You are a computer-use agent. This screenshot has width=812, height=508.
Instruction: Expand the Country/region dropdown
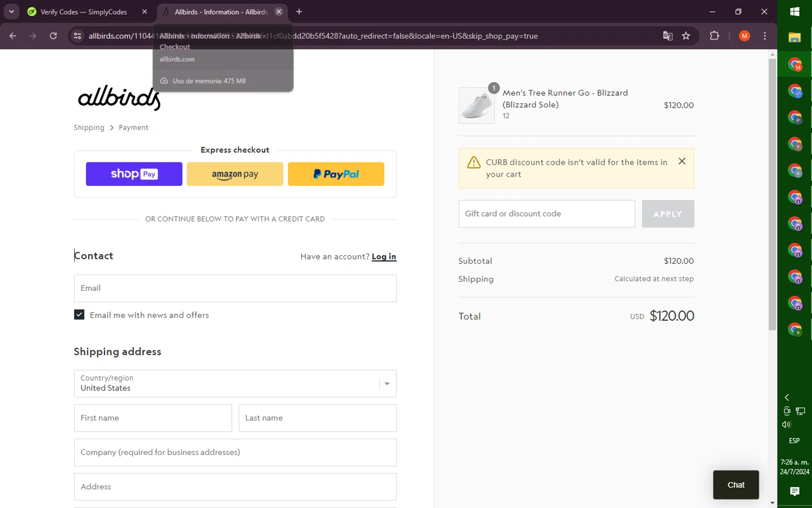[235, 383]
